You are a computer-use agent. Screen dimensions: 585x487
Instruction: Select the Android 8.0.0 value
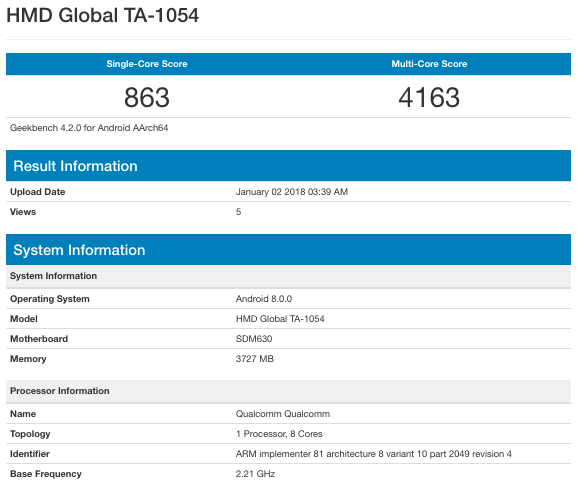[x=264, y=299]
